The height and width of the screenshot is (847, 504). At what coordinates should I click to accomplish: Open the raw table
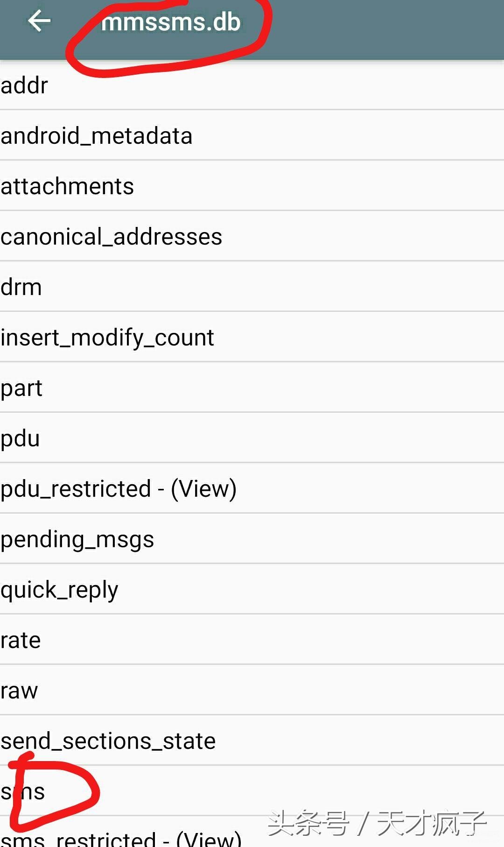(x=252, y=690)
